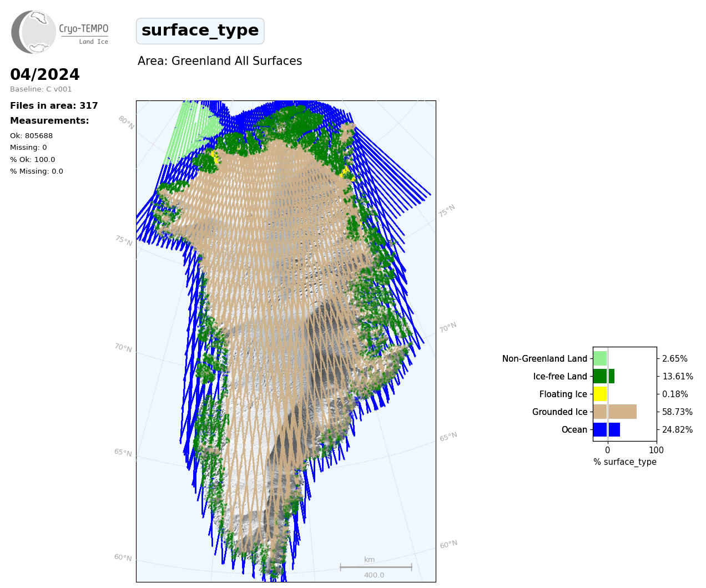Click the right 75°N latitude label
This screenshot has height=588, width=706.
447,211
